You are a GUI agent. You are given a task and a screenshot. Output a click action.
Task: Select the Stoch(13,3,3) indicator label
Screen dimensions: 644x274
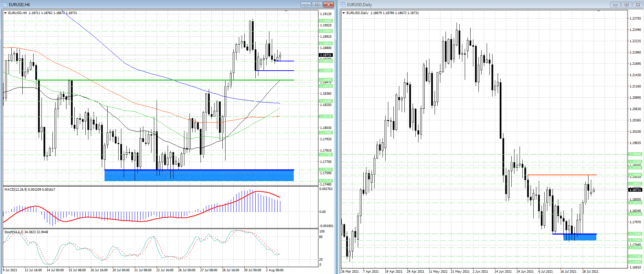click(x=26, y=232)
